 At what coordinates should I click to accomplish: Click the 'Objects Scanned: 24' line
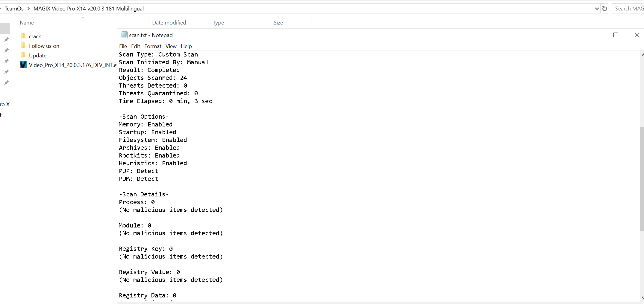pyautogui.click(x=153, y=78)
